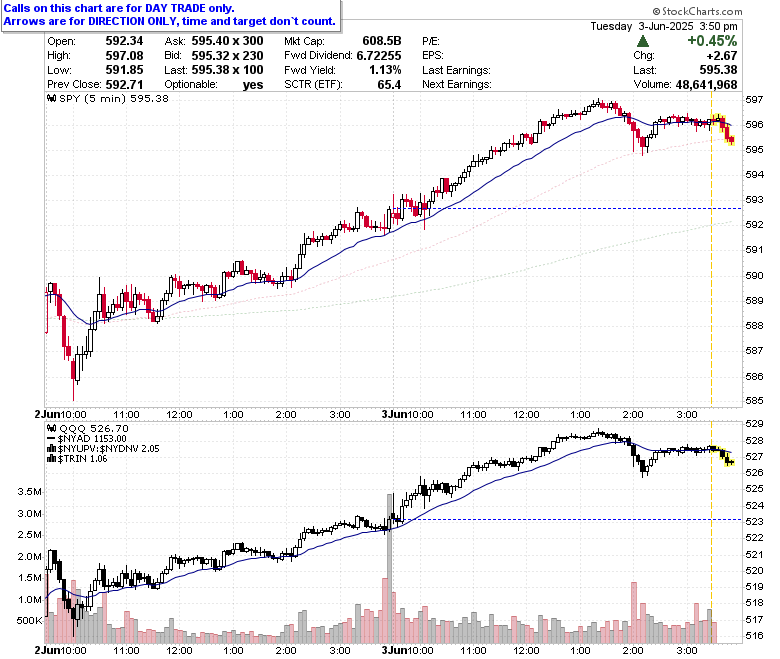The height and width of the screenshot is (659, 780).
Task: Select the High value 597.08
Action: [124, 55]
